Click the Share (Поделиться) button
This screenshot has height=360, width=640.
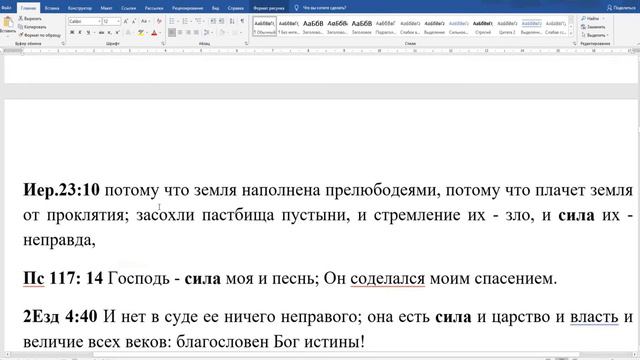tap(621, 8)
